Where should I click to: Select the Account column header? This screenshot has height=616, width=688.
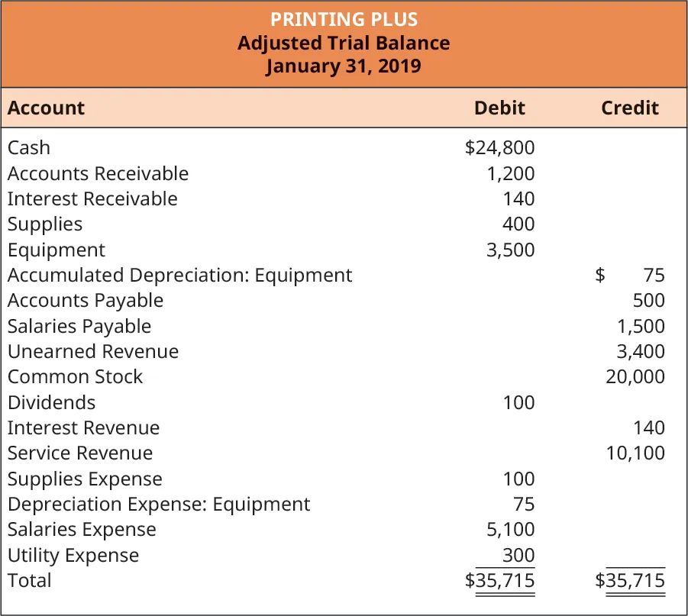[46, 108]
